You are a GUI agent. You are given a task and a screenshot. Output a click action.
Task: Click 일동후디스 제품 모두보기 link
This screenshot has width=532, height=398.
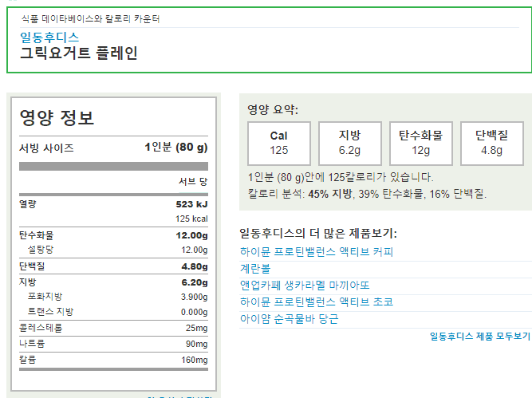479,337
